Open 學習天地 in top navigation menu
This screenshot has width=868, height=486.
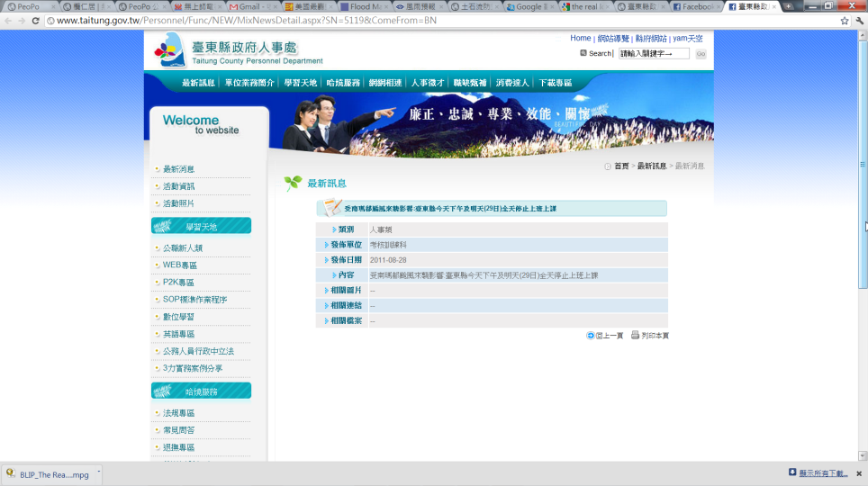pyautogui.click(x=300, y=83)
